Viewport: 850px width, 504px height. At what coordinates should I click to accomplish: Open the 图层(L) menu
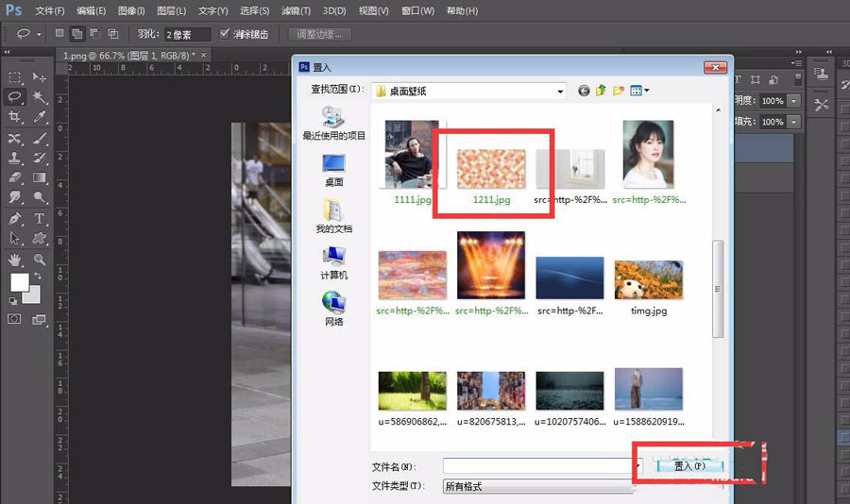point(171,10)
